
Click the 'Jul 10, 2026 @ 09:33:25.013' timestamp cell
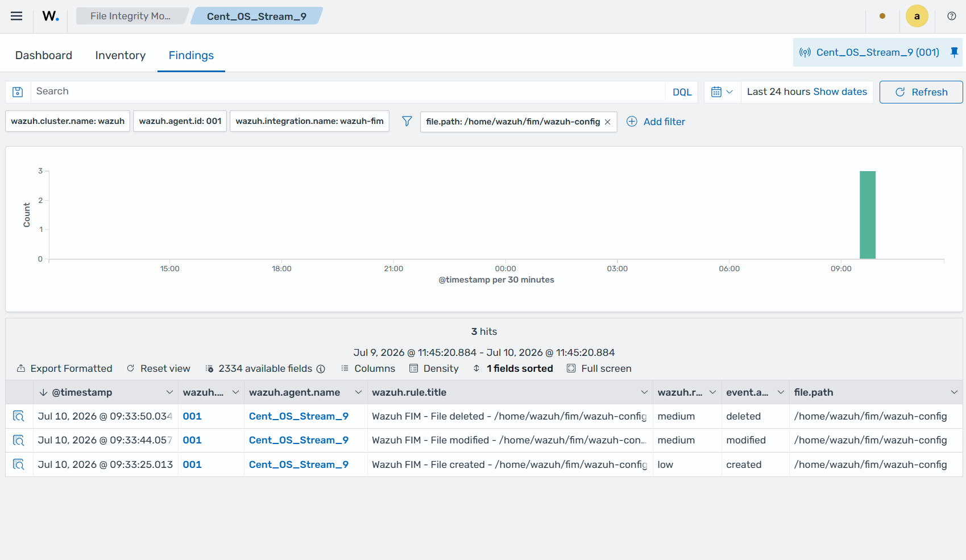coord(105,464)
